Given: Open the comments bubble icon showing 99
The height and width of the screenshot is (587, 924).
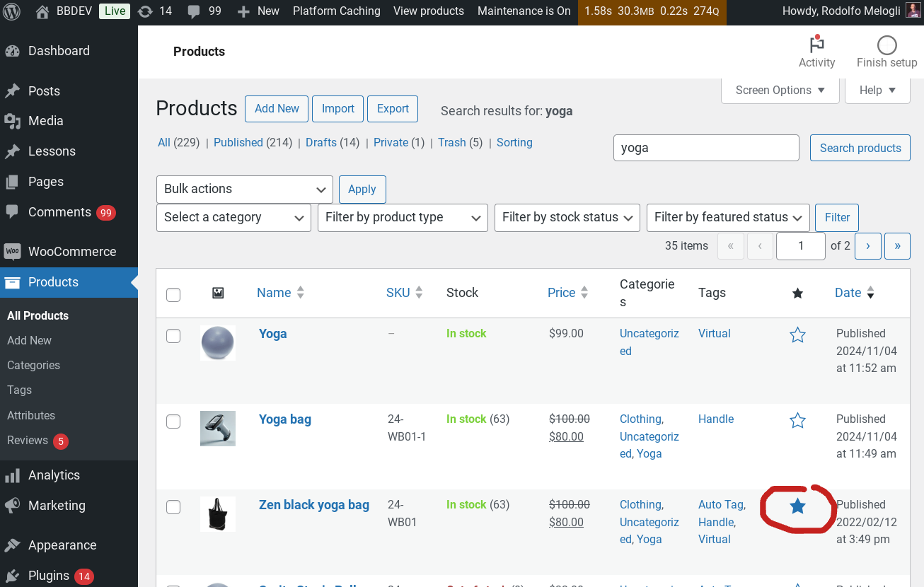Looking at the screenshot, I should (194, 12).
